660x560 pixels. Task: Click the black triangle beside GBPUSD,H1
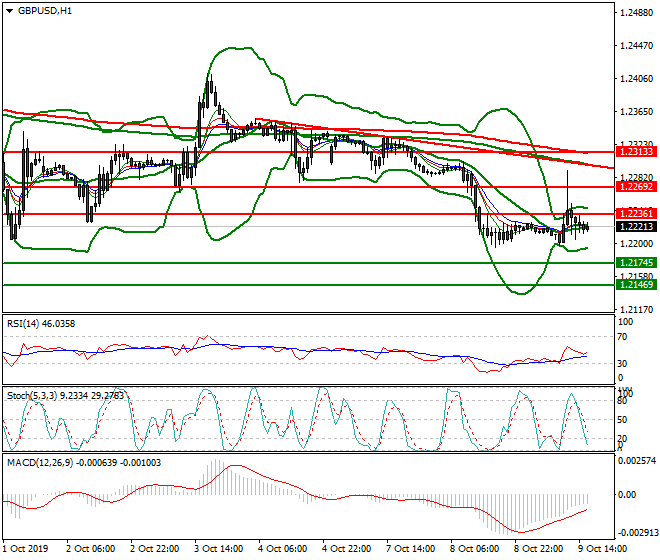(9, 10)
